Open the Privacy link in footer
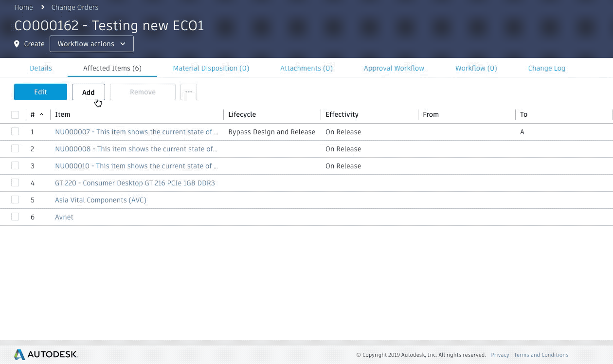613x364 pixels. pos(500,355)
